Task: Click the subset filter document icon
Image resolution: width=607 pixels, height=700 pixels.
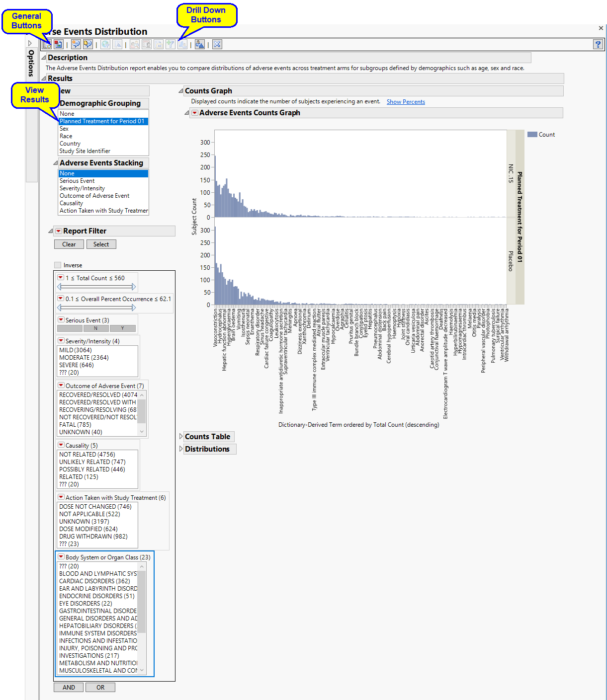Action: [117, 44]
